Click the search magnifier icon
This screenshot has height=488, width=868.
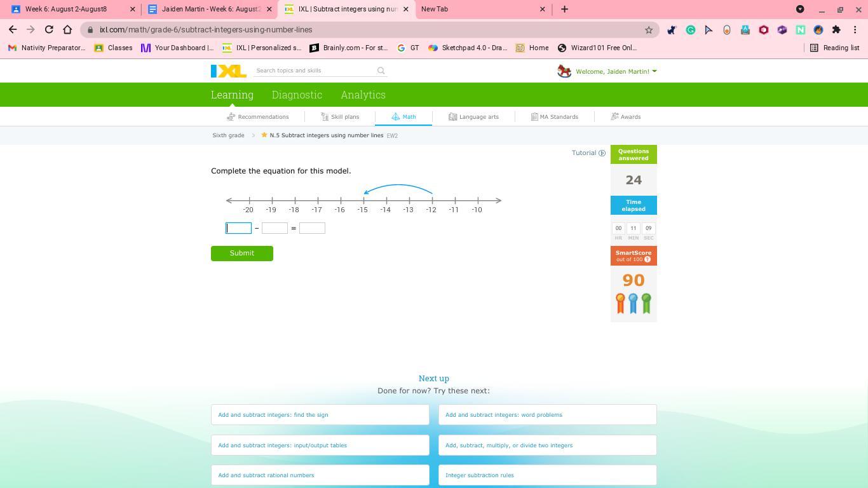(x=381, y=71)
